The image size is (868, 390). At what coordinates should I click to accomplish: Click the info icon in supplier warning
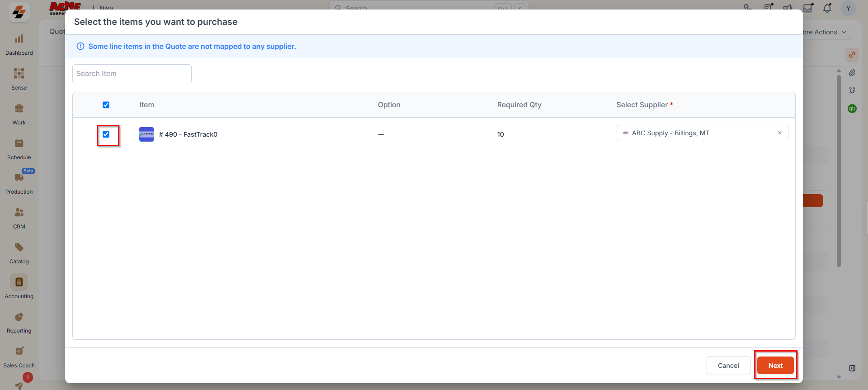pyautogui.click(x=80, y=46)
